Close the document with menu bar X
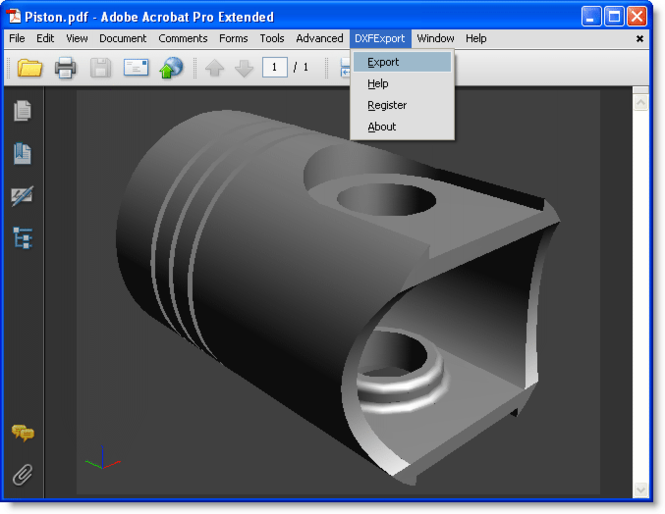Screen dimensions: 665x514 (640, 39)
